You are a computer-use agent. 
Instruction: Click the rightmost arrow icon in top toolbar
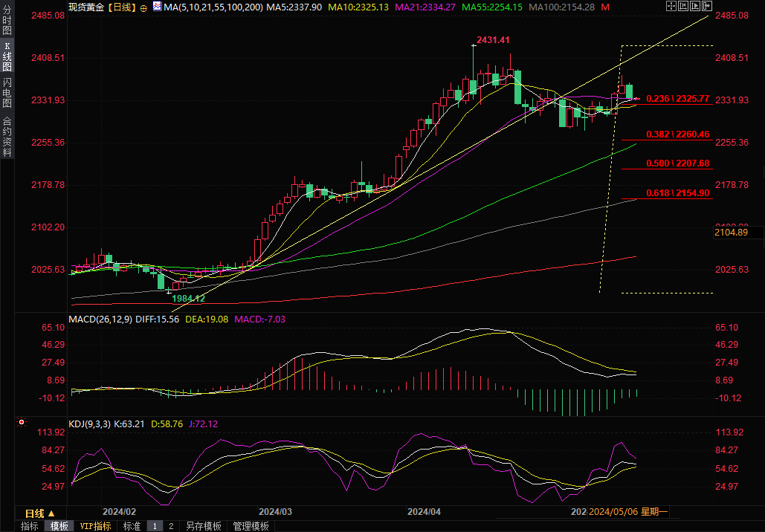point(706,6)
